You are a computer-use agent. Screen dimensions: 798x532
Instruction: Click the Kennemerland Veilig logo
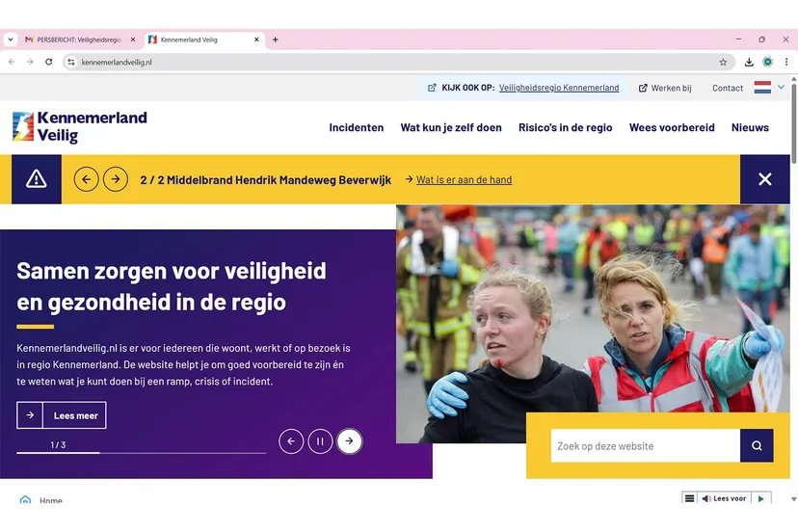pos(80,127)
